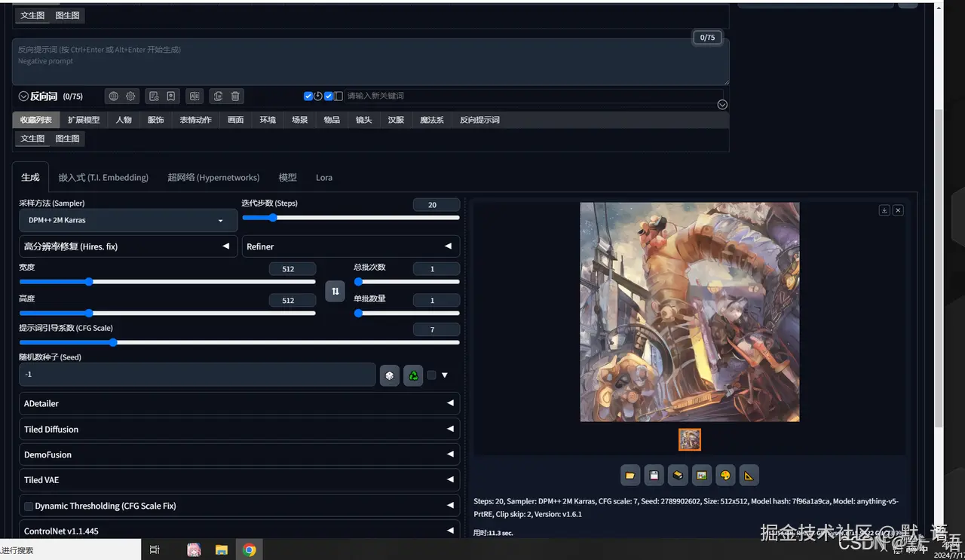Open the output folder icon under the image
965x560 pixels.
point(630,476)
